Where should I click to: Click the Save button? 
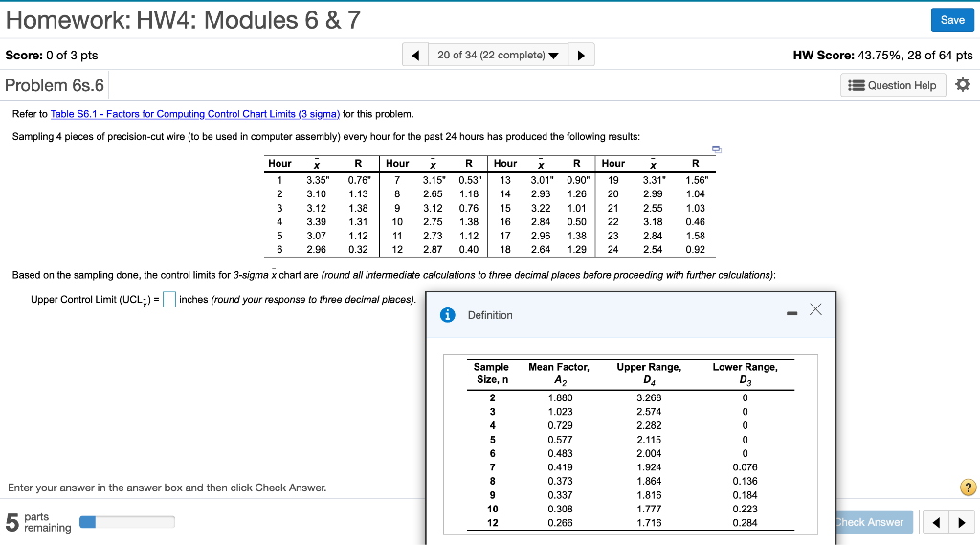[x=952, y=20]
